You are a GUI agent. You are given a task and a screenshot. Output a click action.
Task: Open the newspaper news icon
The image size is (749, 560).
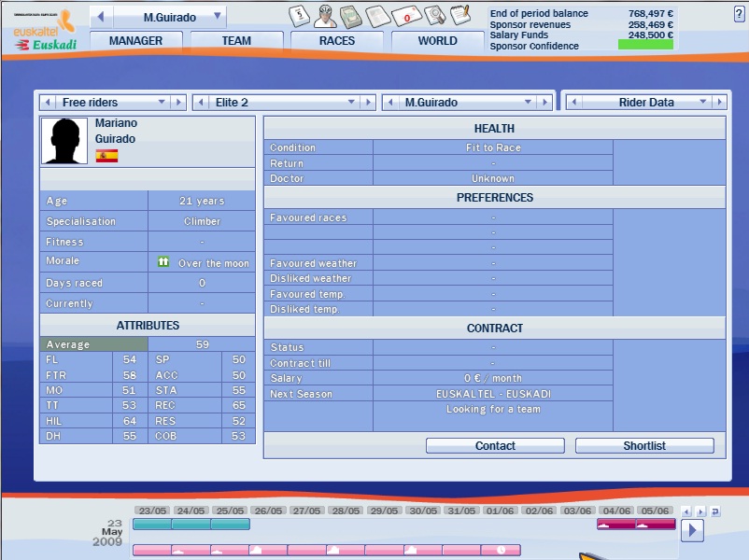(x=376, y=16)
